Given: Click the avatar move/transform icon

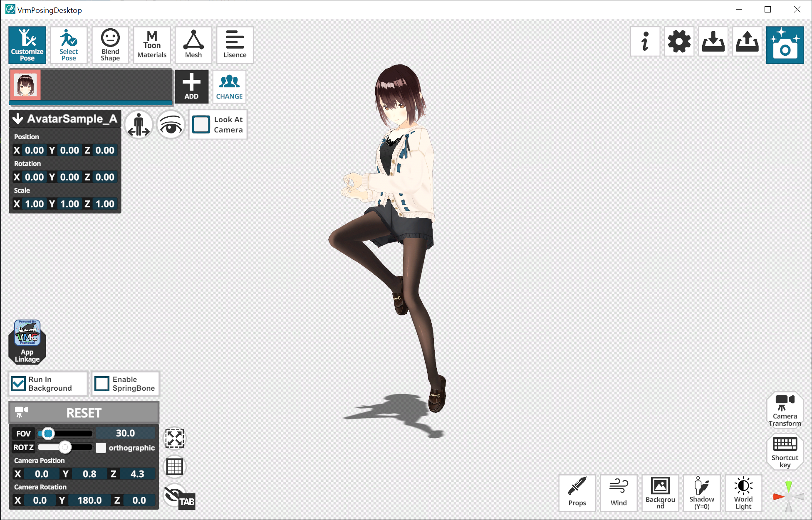Looking at the screenshot, I should (x=139, y=125).
